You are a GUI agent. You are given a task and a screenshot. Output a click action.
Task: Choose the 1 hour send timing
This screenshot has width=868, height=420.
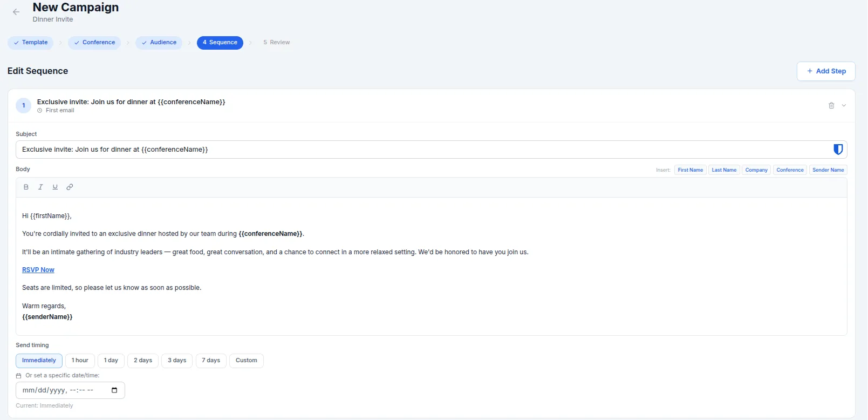coord(80,361)
